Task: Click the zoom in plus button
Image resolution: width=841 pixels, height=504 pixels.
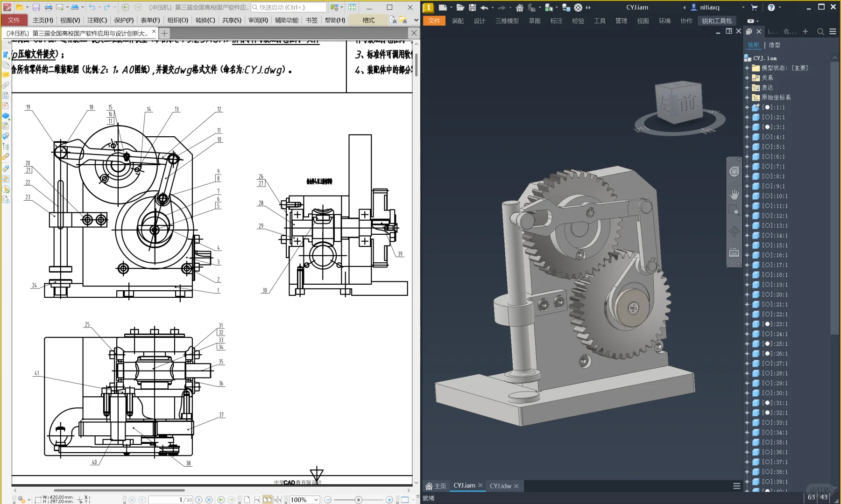Action: click(389, 500)
